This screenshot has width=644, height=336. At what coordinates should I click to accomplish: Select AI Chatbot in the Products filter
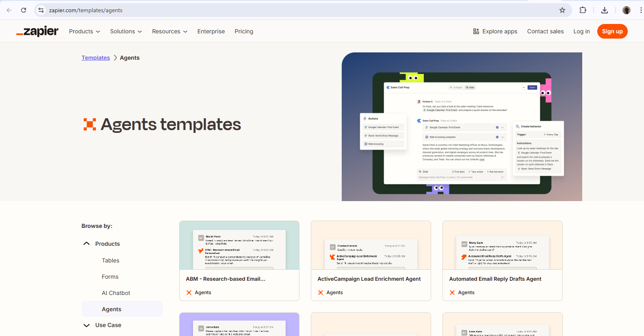point(116,293)
